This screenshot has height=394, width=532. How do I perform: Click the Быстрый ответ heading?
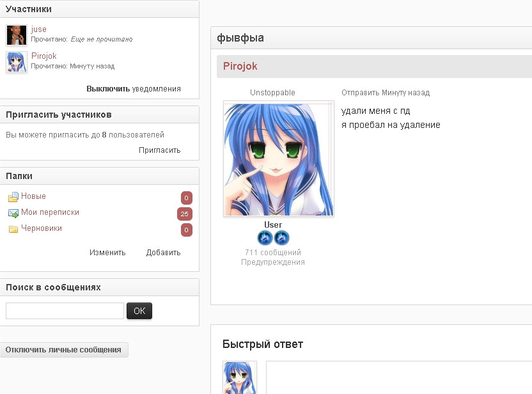point(263,344)
